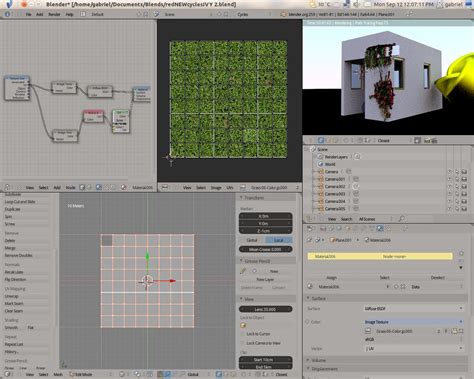
Task: Click the volume icon in system tray
Action: [356, 4]
